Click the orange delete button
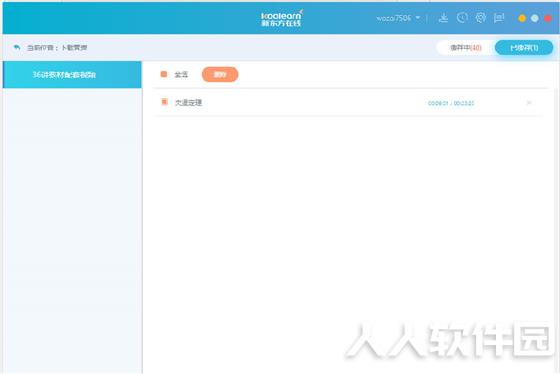Screen dimensions: 560x374 click(x=220, y=74)
